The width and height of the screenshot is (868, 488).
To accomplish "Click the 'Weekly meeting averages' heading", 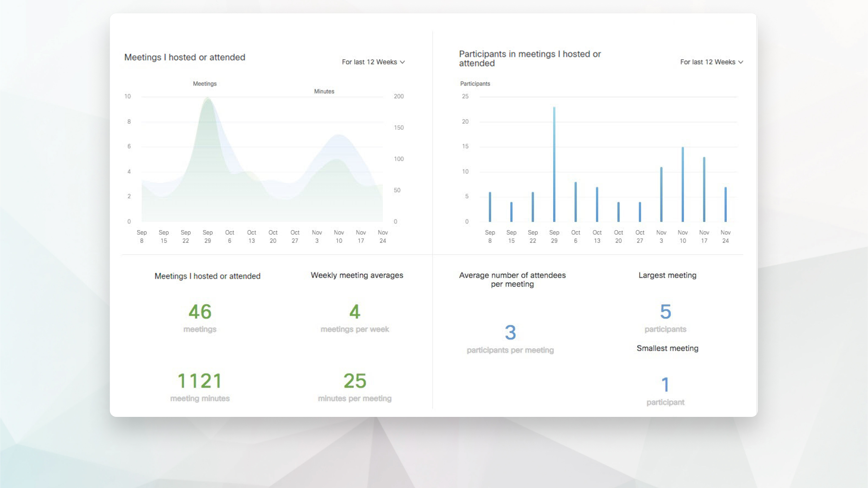I will pos(357,275).
